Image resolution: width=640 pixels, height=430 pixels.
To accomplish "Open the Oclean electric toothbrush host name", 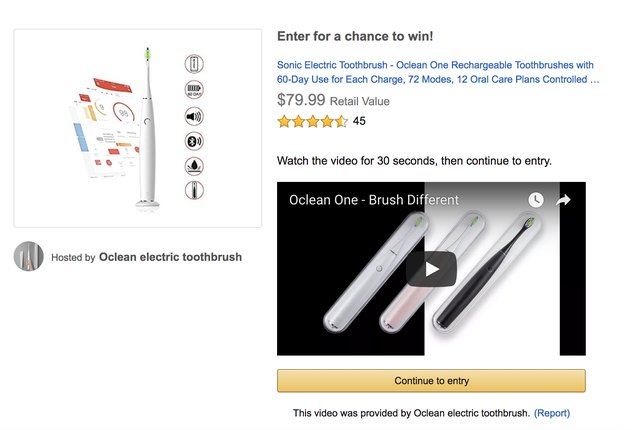I will [170, 257].
